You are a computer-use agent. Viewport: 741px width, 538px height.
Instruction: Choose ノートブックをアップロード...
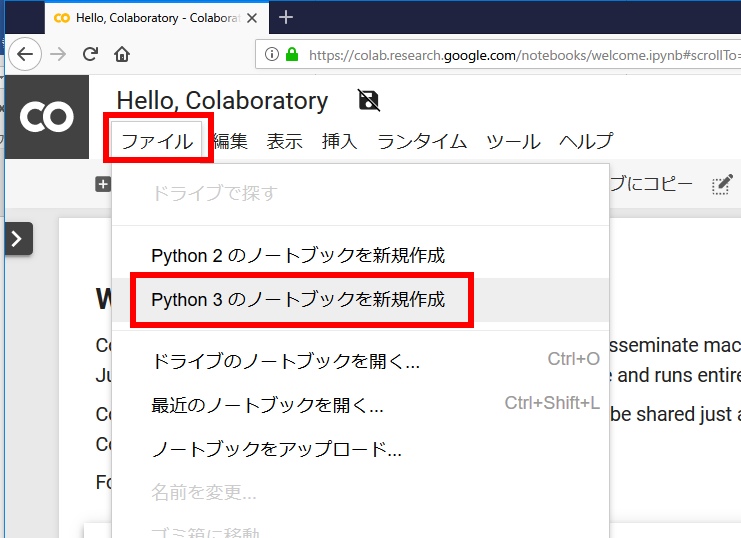point(361,449)
